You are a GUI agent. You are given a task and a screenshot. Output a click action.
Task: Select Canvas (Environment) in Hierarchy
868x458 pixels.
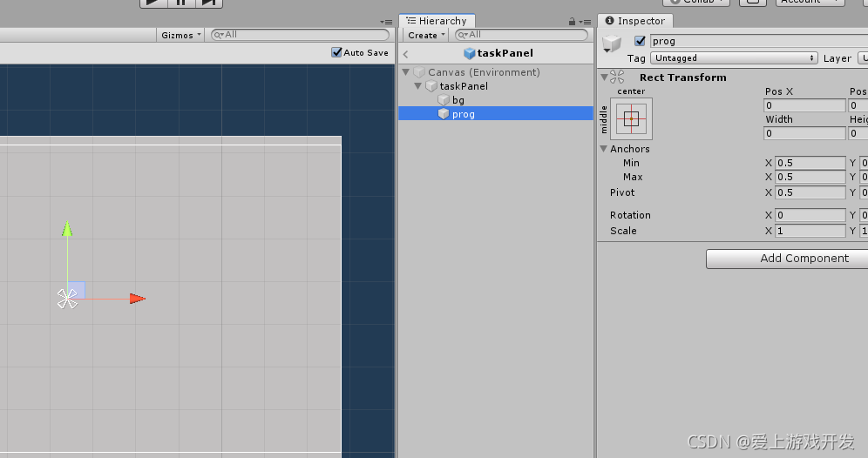pyautogui.click(x=496, y=72)
